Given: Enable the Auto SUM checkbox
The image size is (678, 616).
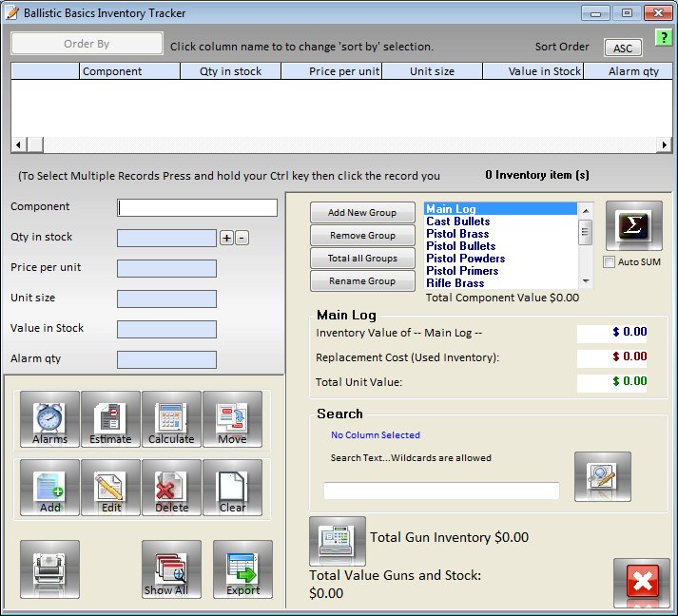Looking at the screenshot, I should point(610,262).
